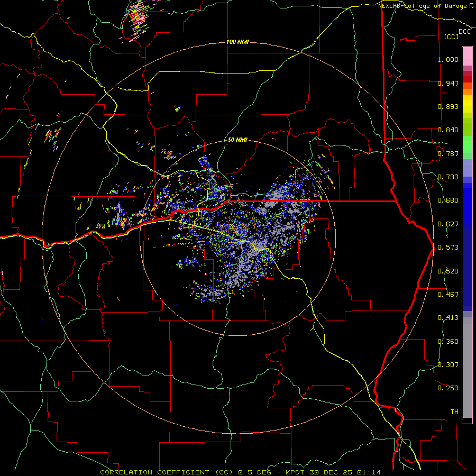Click the 0.627 scale value

click(x=448, y=224)
